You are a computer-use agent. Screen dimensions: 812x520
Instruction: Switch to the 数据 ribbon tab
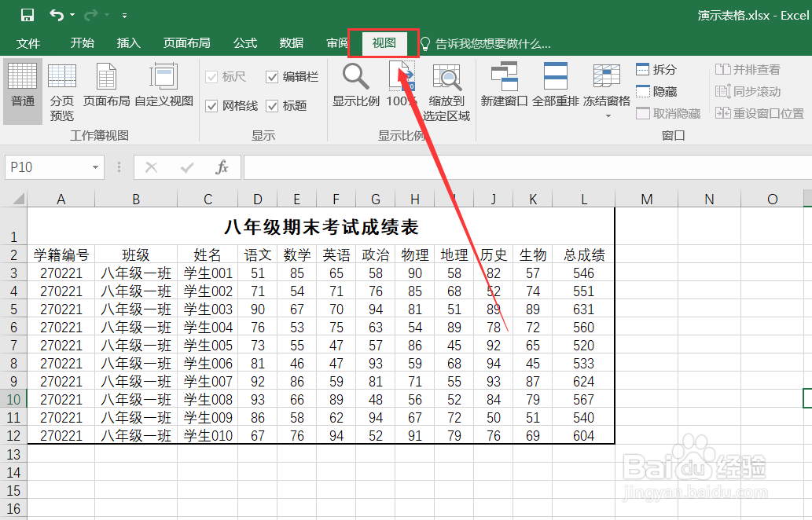click(x=291, y=43)
